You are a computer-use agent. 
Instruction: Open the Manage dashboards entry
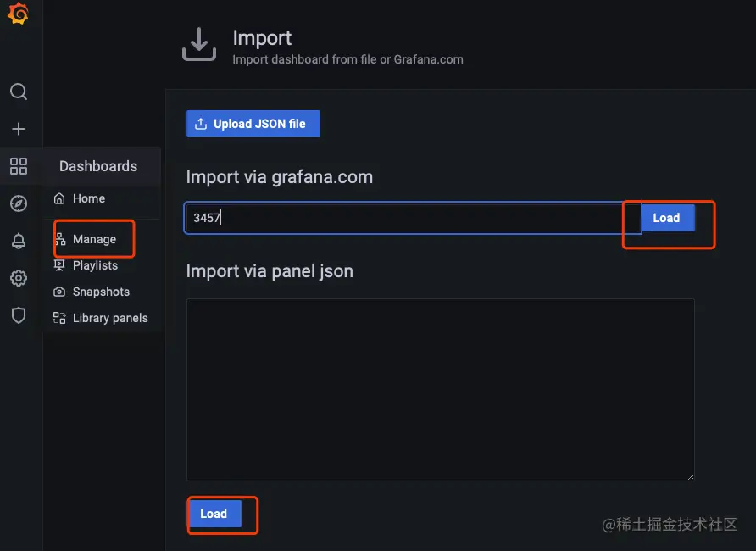coord(93,238)
